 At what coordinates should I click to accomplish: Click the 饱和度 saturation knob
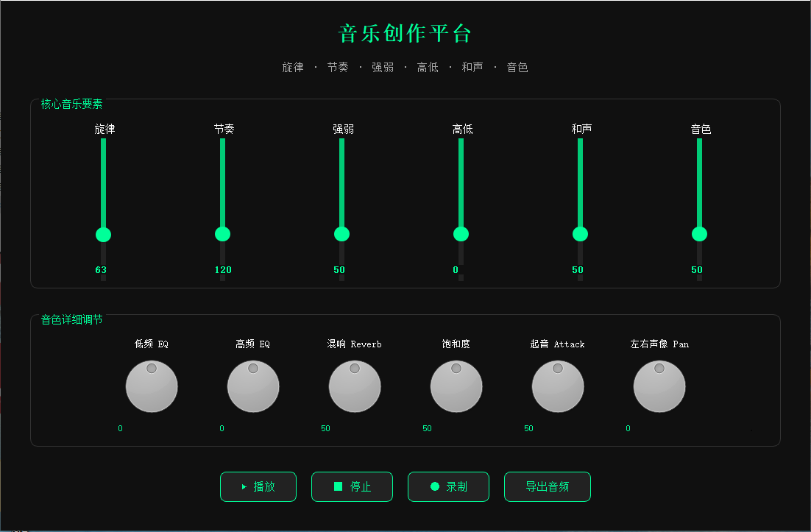tap(456, 386)
